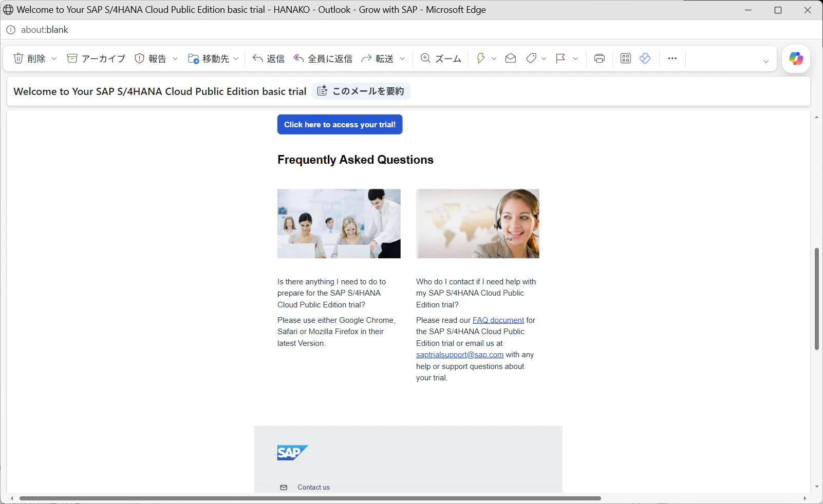The height and width of the screenshot is (504, 823).
Task: Open the ズーム zoom control
Action: 441,59
